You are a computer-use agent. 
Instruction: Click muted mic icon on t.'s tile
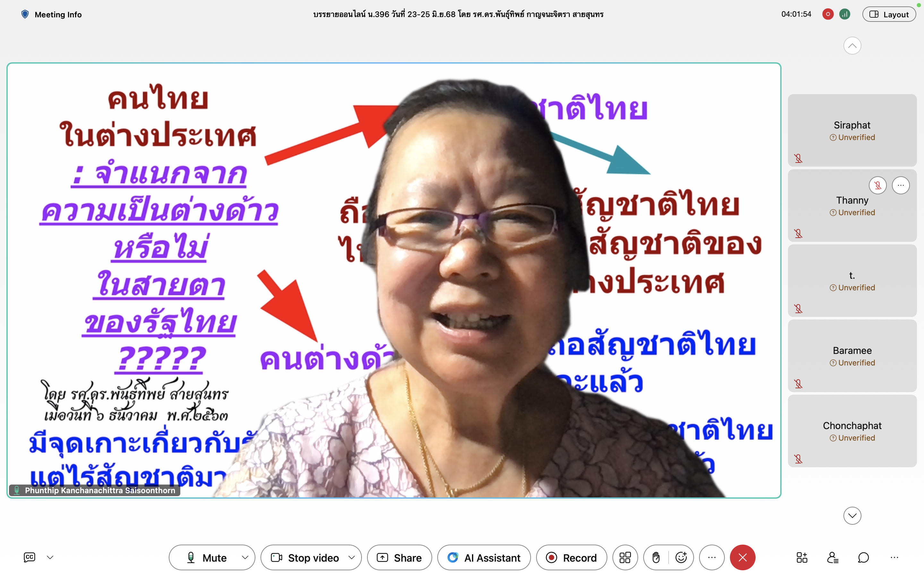(798, 309)
